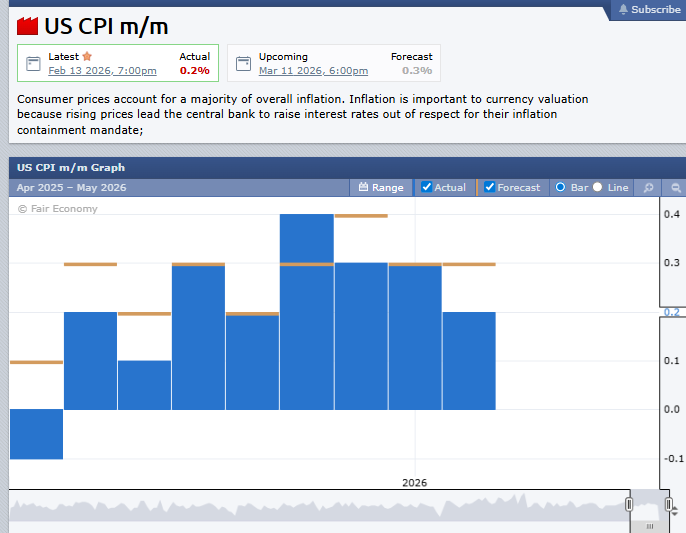Uncheck the Forecast checkbox
The width and height of the screenshot is (686, 533).
point(489,187)
